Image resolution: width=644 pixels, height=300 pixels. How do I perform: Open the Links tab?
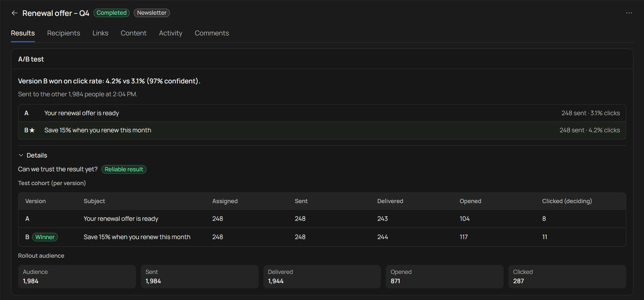(100, 33)
